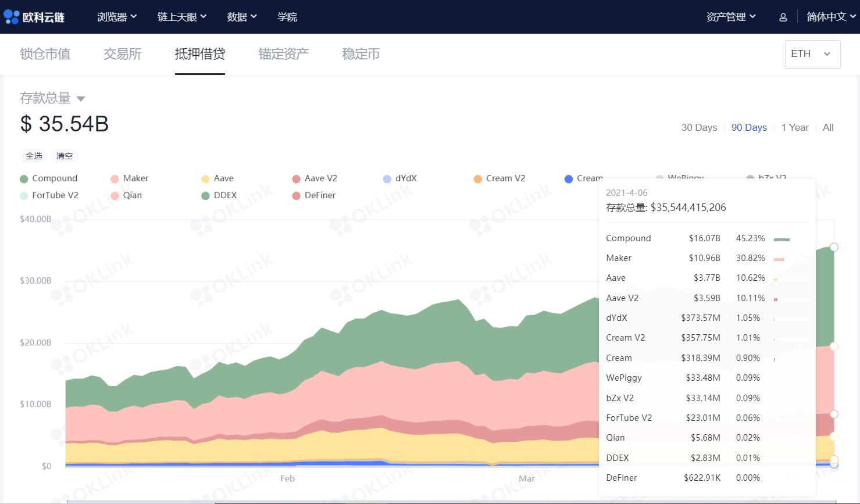
Task: Click WePiggy $33.48M tooltip row
Action: point(707,378)
